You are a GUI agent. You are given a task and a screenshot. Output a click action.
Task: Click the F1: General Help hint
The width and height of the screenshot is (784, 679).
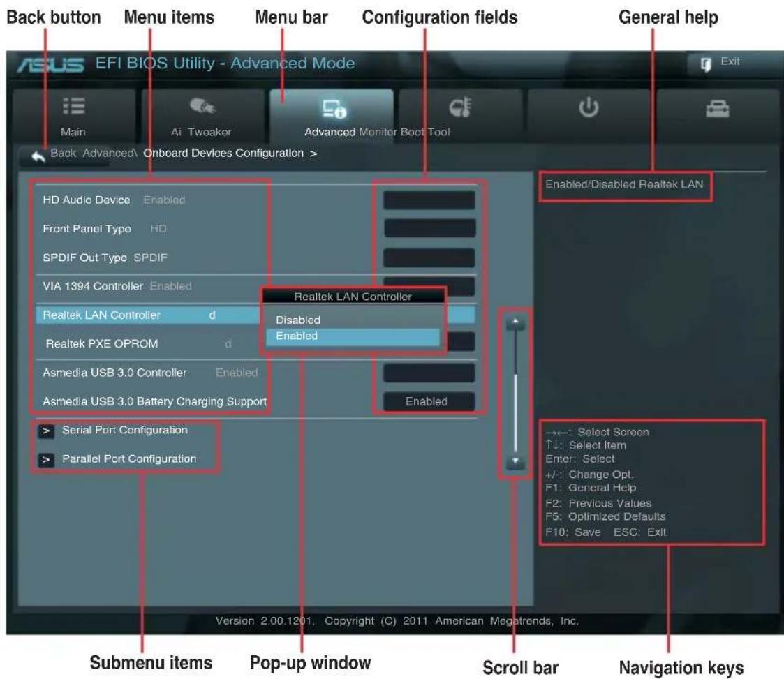[x=591, y=488]
